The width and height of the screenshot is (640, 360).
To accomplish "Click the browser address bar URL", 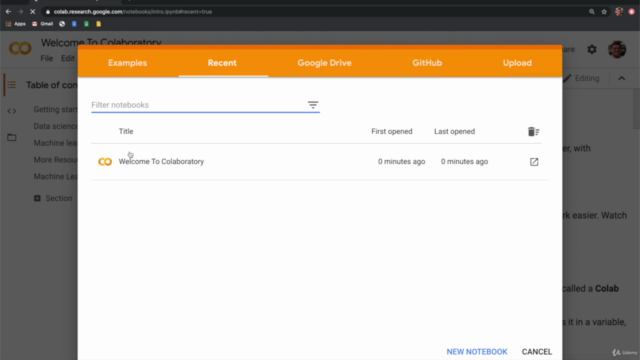I will (x=133, y=12).
